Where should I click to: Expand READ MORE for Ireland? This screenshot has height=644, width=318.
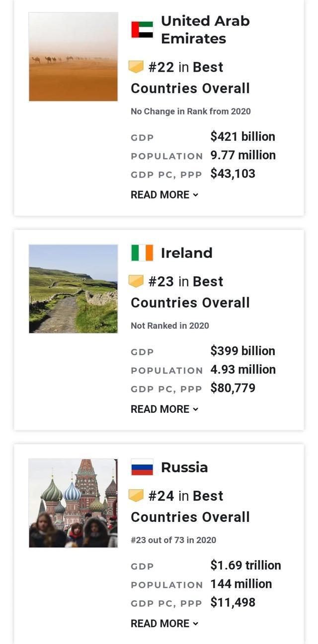point(164,409)
